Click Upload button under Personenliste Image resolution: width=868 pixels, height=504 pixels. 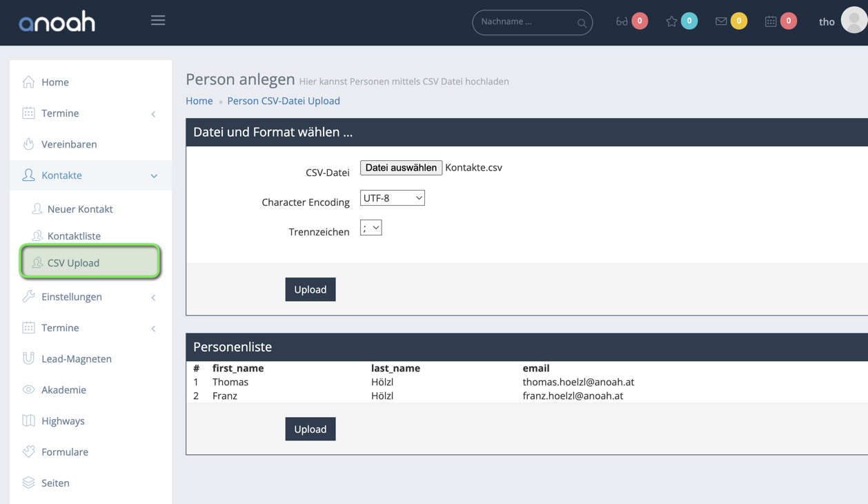click(x=310, y=429)
